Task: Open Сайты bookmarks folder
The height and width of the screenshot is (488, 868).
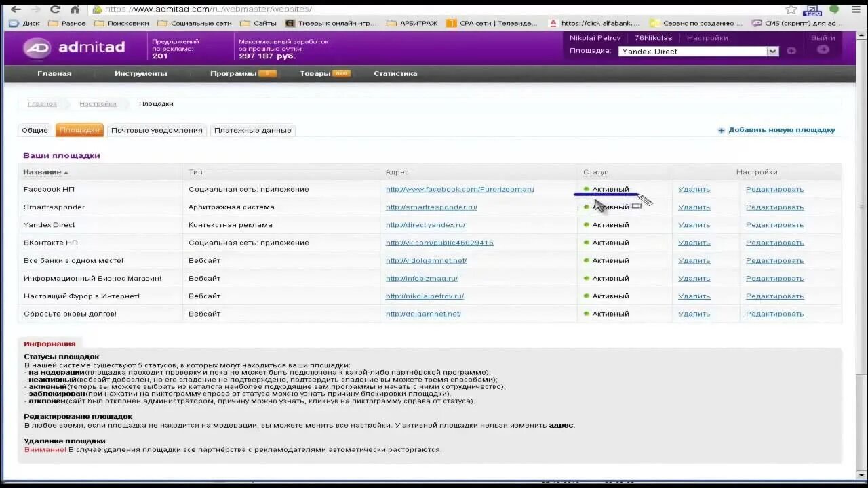Action: pos(258,23)
